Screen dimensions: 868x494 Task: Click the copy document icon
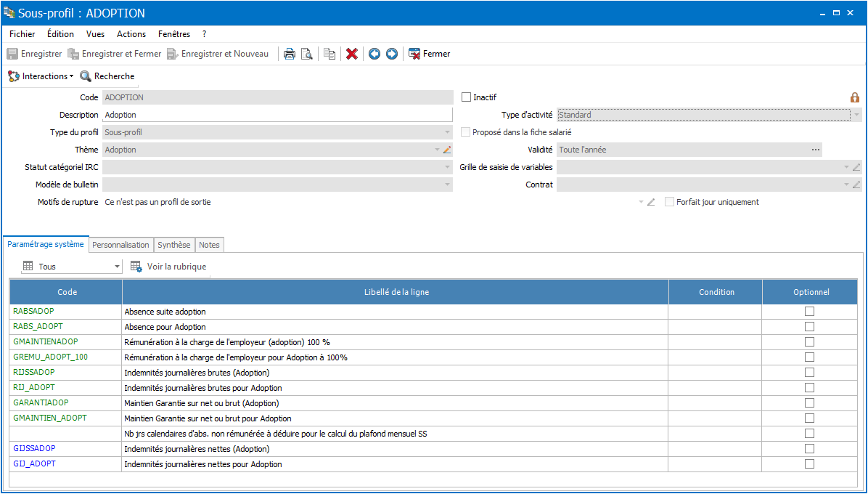(x=330, y=54)
